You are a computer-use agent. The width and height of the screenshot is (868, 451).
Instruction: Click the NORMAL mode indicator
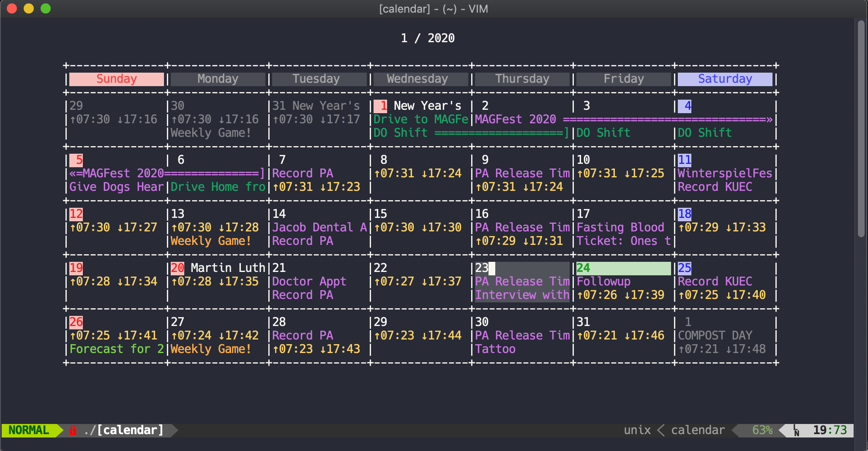pos(29,430)
